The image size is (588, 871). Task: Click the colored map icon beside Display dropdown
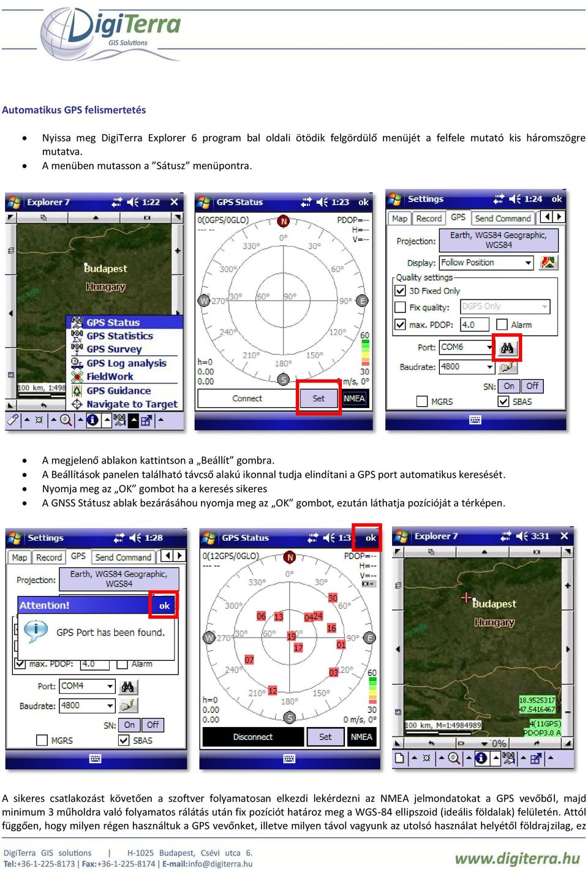click(x=548, y=263)
